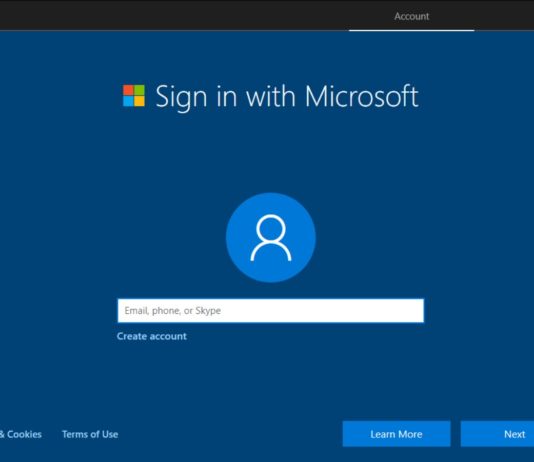The width and height of the screenshot is (534, 462).
Task: Select the Account tab at top
Action: 411,16
